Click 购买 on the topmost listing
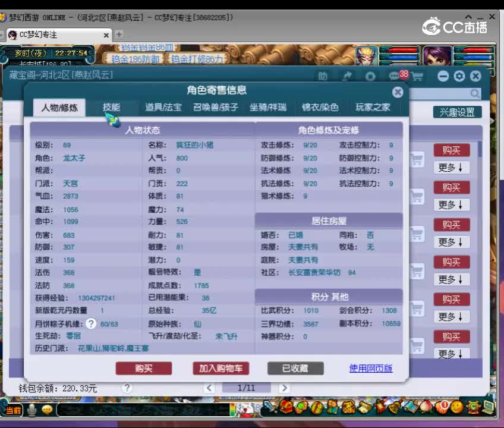This screenshot has width=504, height=428. tap(452, 150)
